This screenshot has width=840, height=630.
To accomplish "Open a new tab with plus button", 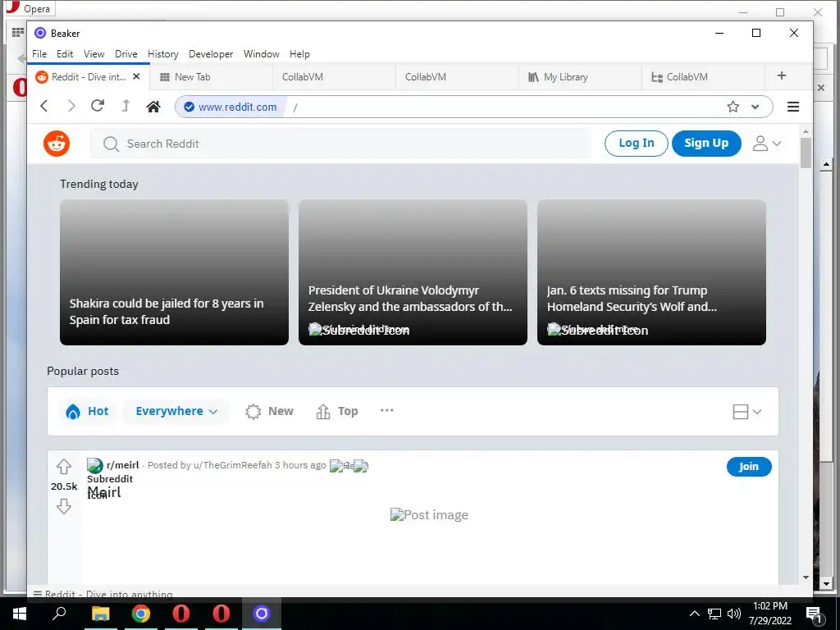I will [781, 76].
